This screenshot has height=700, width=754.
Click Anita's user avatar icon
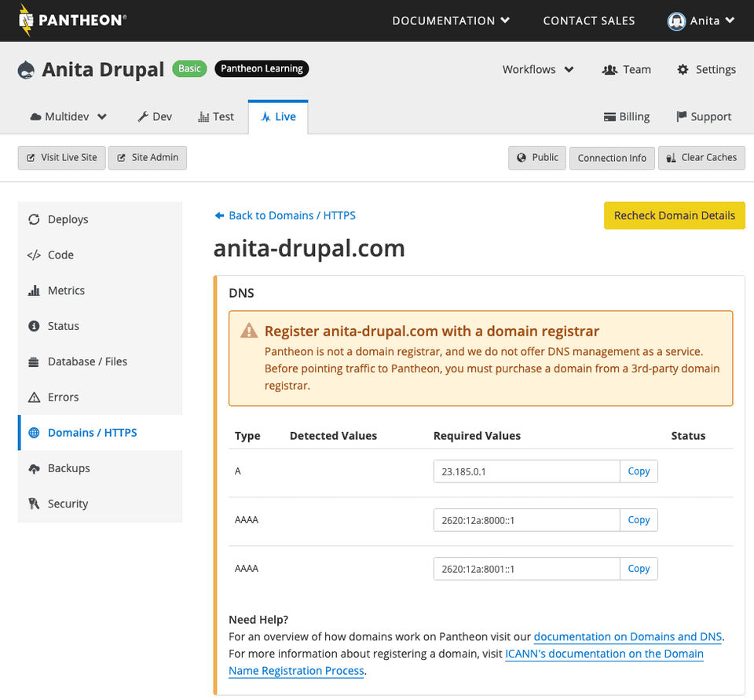click(676, 20)
